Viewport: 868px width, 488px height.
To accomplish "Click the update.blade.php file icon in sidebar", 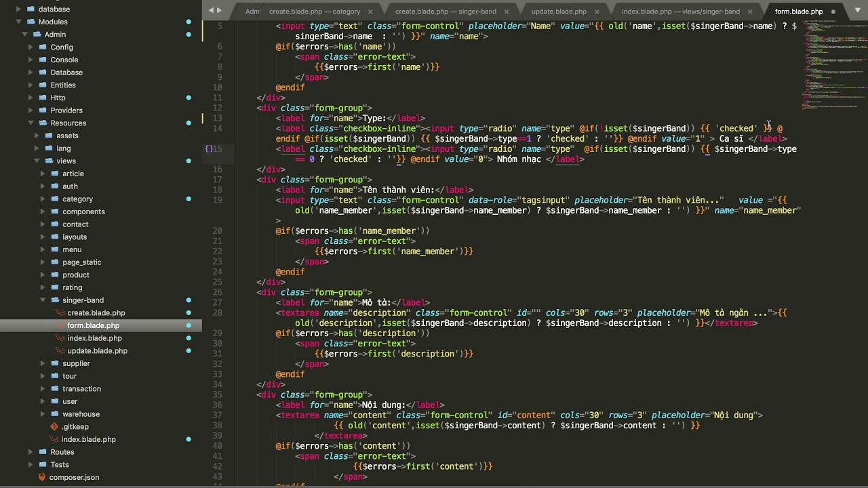I will [x=61, y=351].
